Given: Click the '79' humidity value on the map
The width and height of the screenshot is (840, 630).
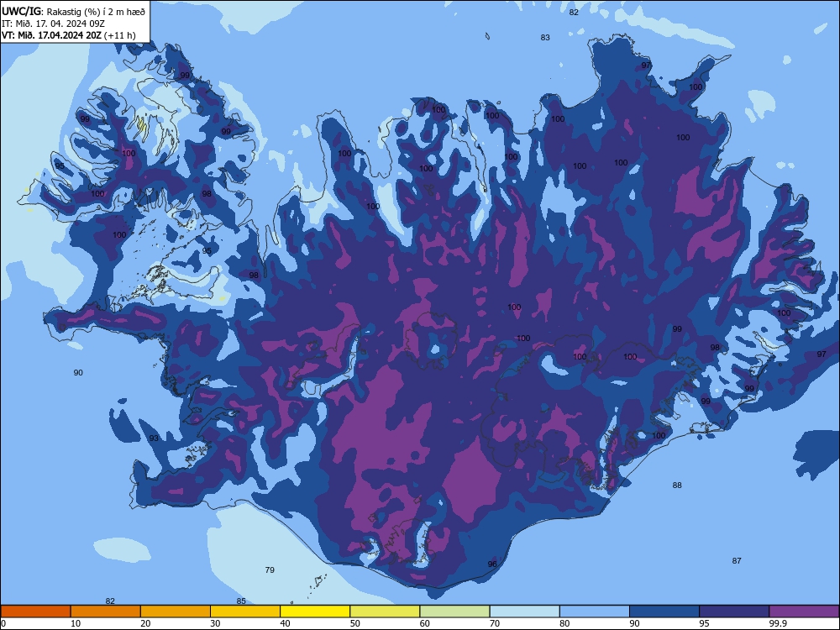Looking at the screenshot, I should click(270, 570).
